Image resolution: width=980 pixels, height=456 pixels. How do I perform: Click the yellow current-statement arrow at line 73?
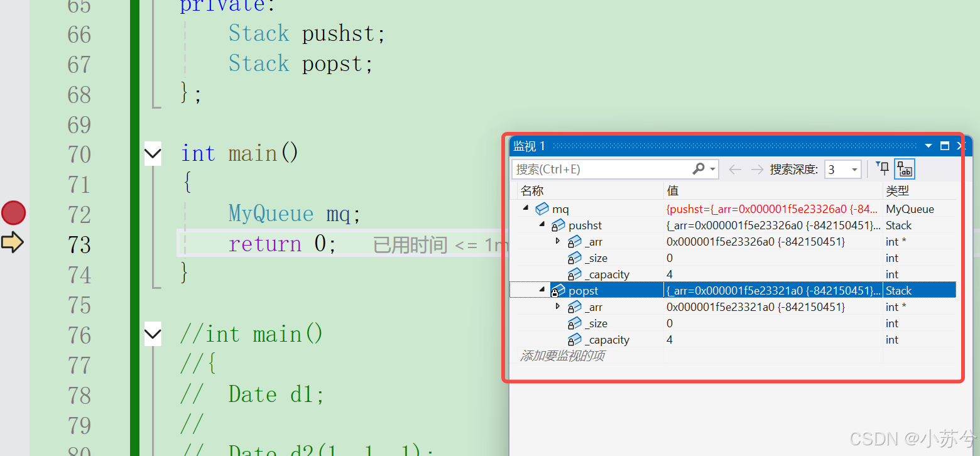(12, 242)
